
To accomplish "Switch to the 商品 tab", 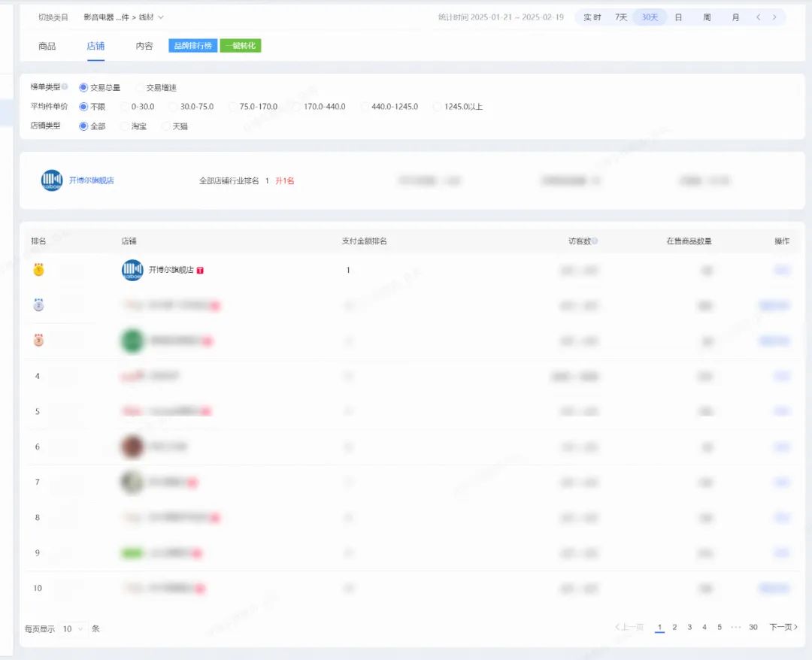I will (x=47, y=46).
